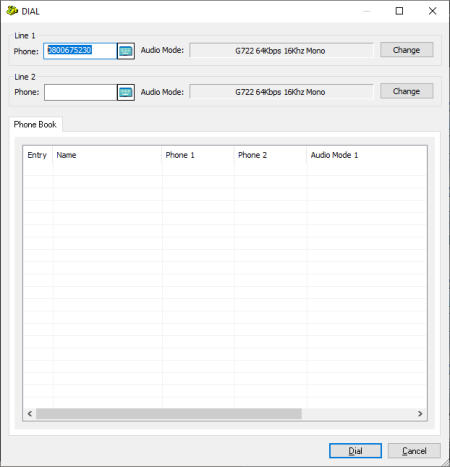Open Line 1 on-screen keypad icon
Viewport: 450px width, 467px height.
(x=126, y=51)
